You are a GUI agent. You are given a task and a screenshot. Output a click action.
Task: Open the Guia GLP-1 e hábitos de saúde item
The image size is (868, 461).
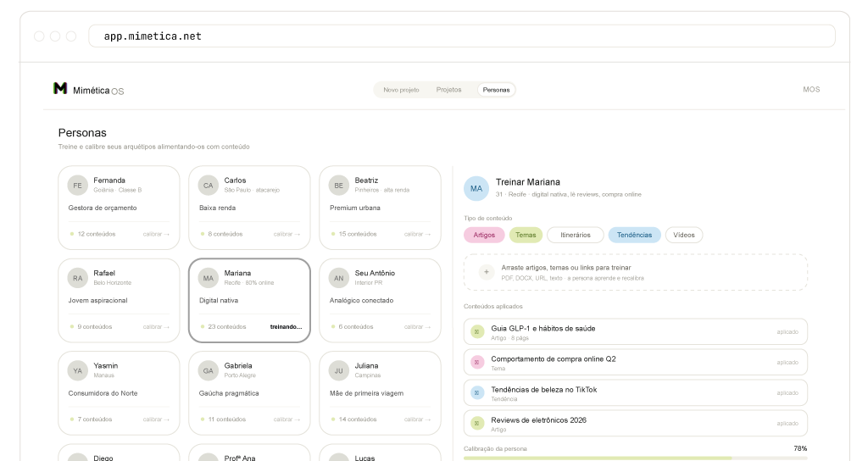pyautogui.click(x=636, y=331)
